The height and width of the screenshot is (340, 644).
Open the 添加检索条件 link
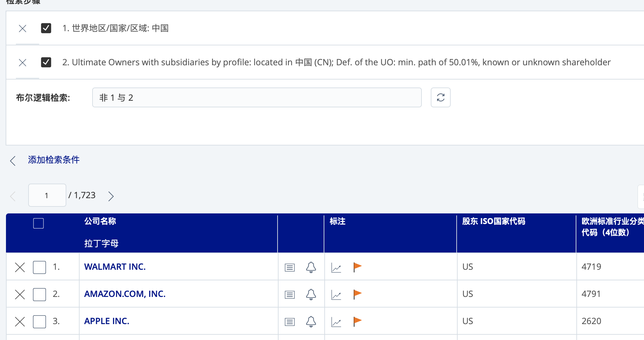(54, 160)
